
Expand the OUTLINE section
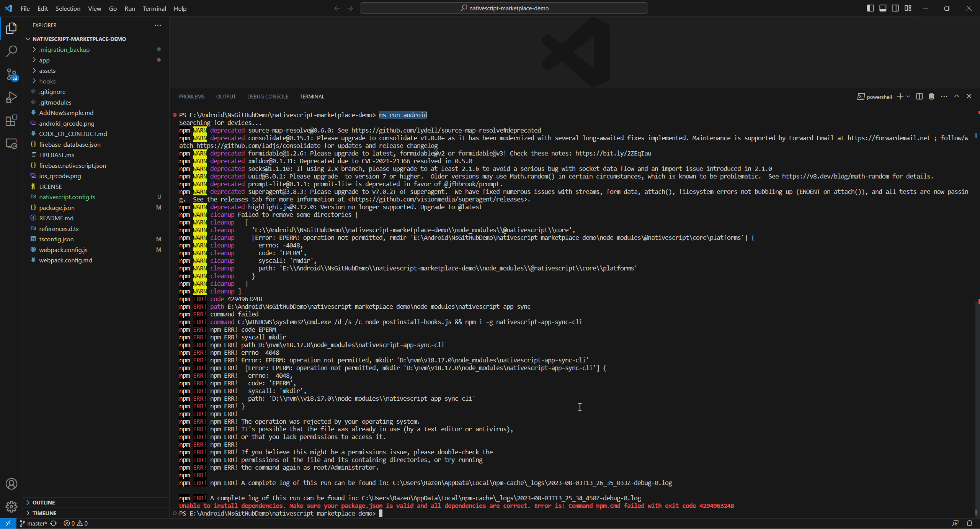tap(44, 502)
